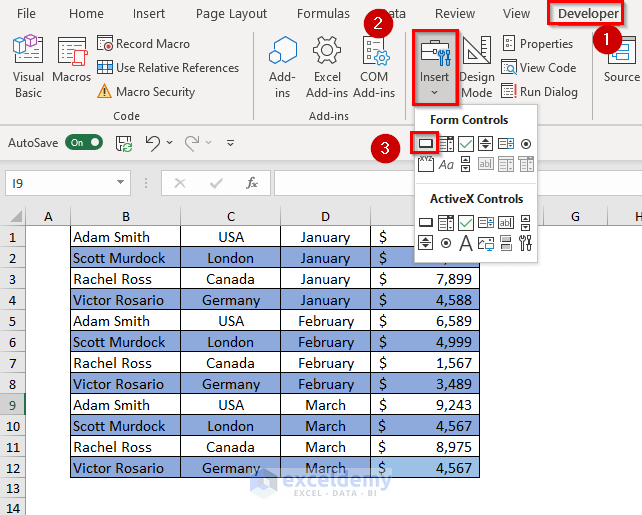Select the Form Controls Check Box
642x515 pixels.
(466, 144)
